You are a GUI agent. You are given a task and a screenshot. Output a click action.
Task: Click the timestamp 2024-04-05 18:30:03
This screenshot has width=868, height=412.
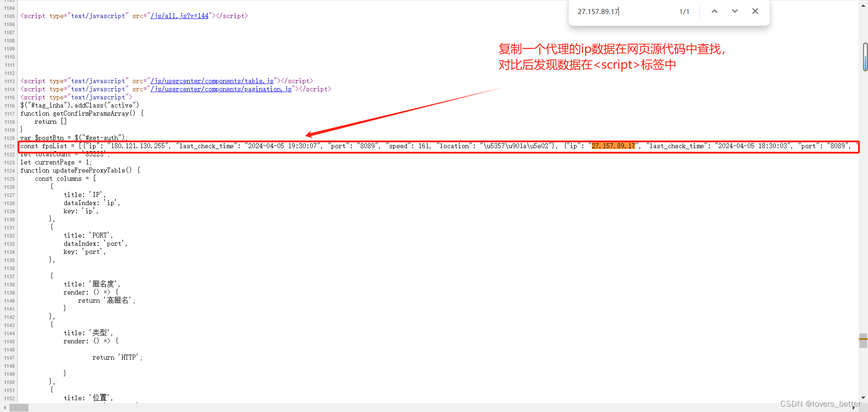753,146
